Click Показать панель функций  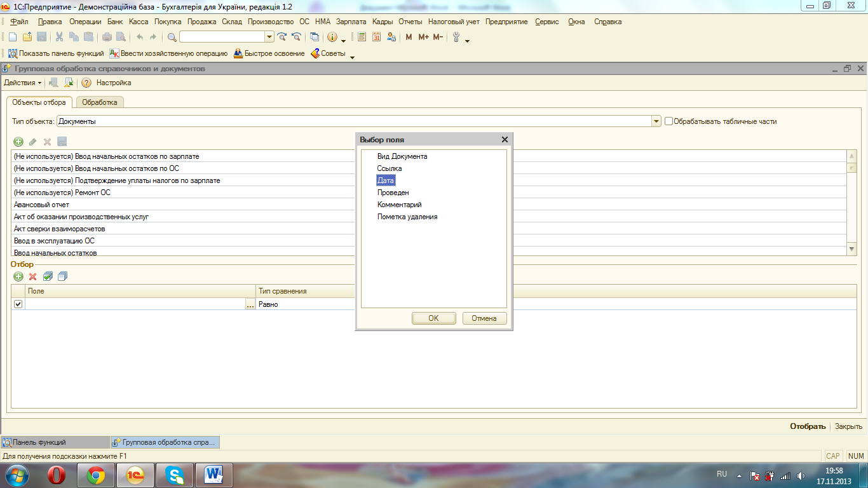(56, 53)
